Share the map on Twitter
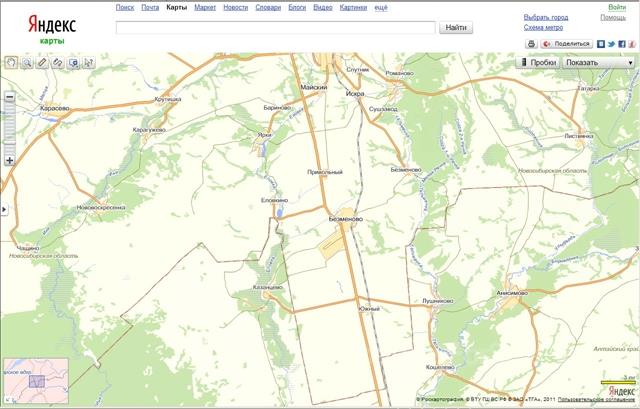The width and height of the screenshot is (640, 409). (x=611, y=44)
